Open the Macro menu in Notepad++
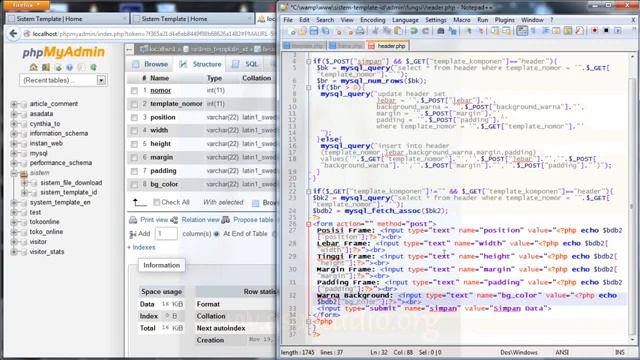 [462, 20]
